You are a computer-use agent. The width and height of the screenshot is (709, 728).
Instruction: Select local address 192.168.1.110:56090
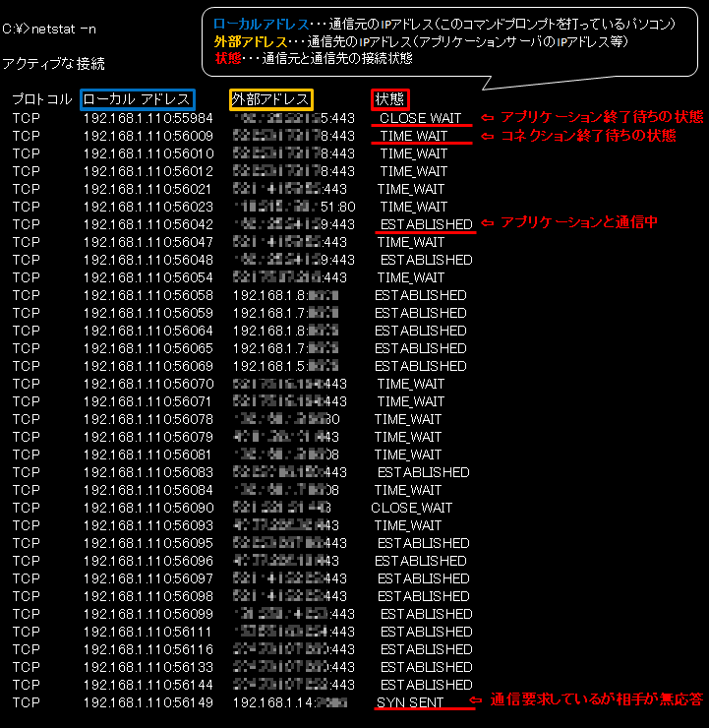click(x=148, y=508)
